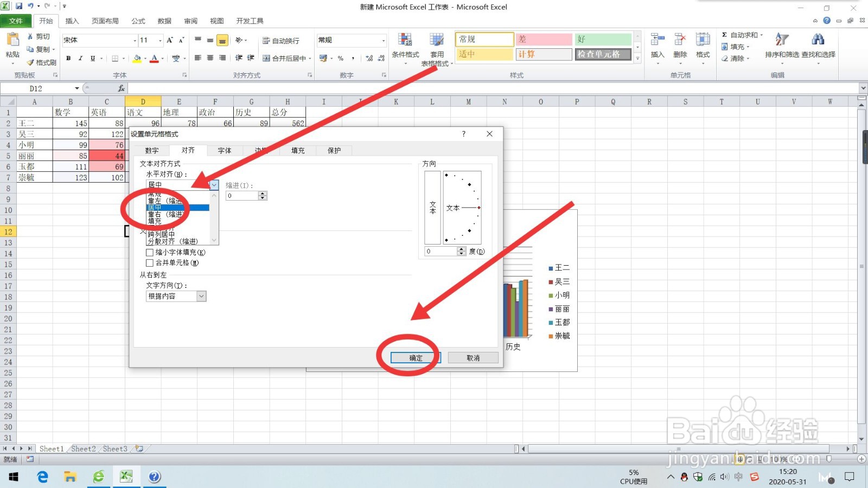Switch to the 公式 ribbon tab
This screenshot has width=868, height=488.
pos(138,21)
